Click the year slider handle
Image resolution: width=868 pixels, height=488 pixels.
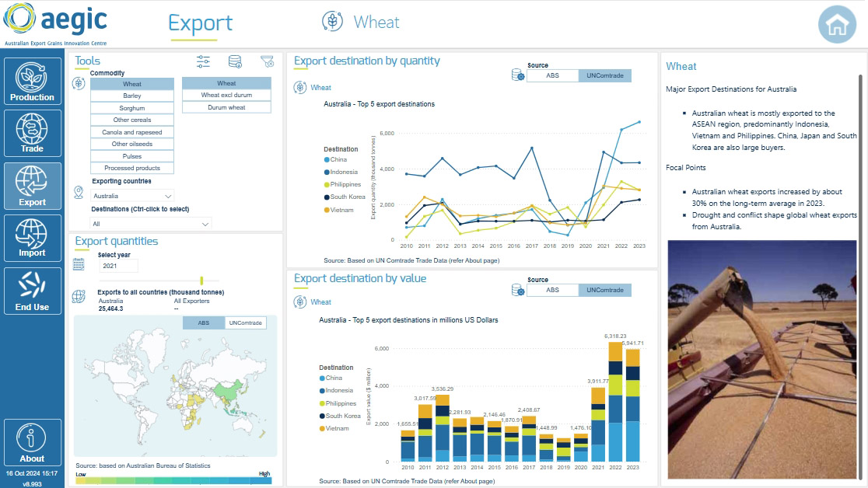pyautogui.click(x=201, y=281)
